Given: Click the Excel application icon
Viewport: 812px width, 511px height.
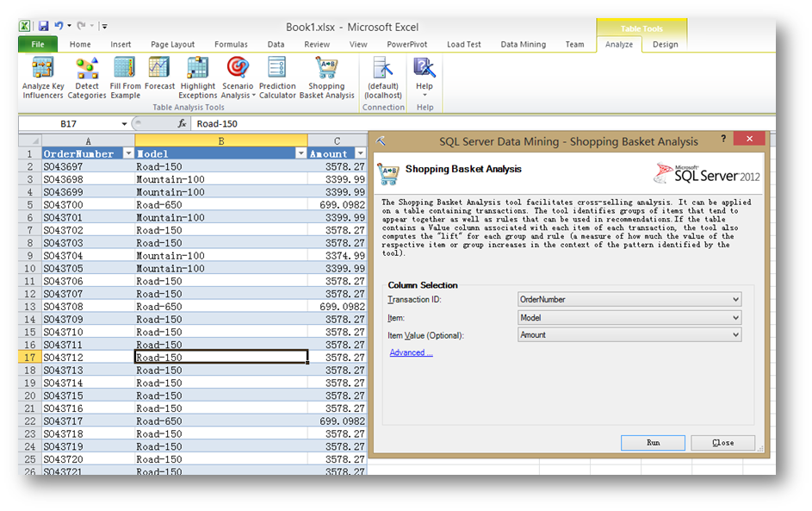Looking at the screenshot, I should tap(25, 26).
